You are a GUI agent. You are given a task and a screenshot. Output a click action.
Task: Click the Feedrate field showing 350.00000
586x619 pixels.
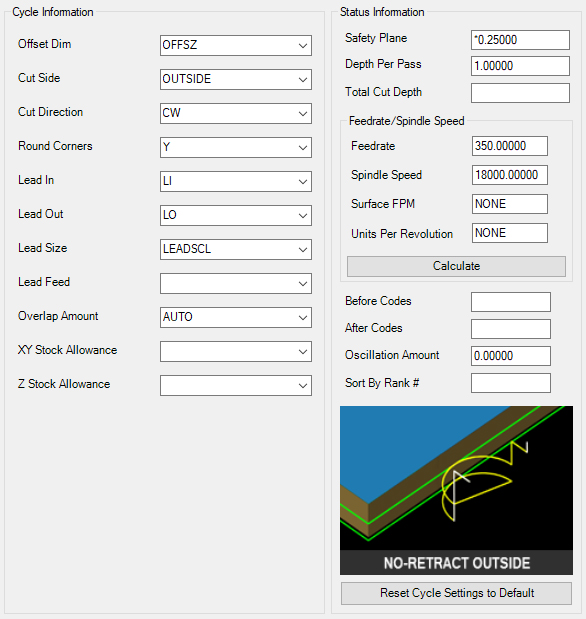pos(509,146)
